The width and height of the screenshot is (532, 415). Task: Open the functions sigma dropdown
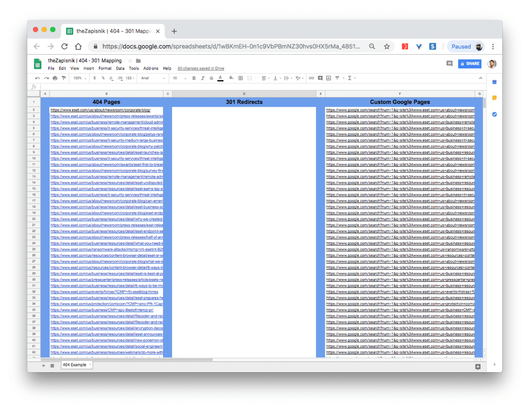pyautogui.click(x=351, y=78)
